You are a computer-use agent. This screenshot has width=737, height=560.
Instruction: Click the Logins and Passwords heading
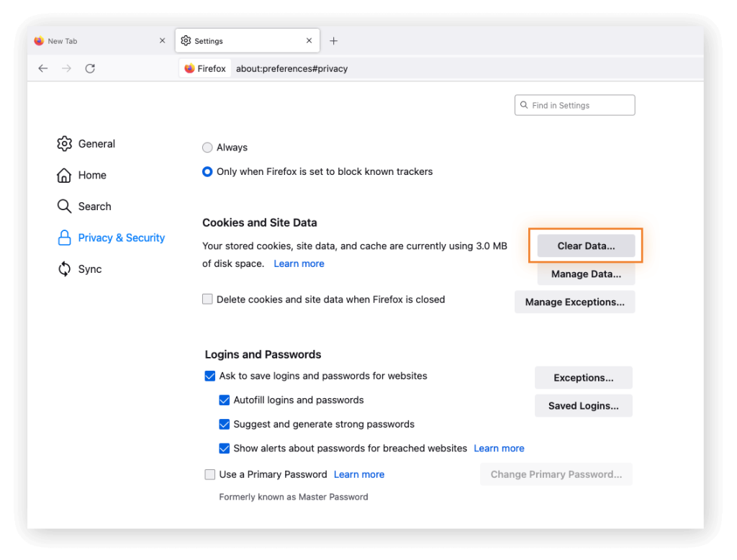coord(263,355)
